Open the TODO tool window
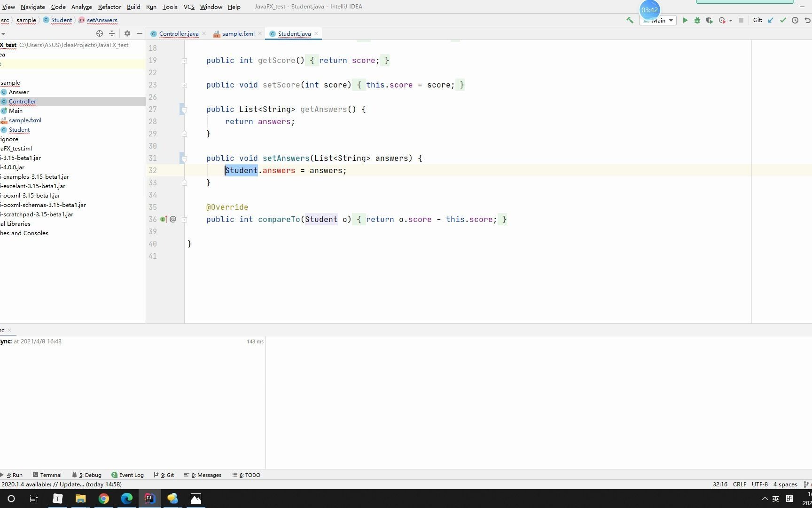The height and width of the screenshot is (508, 812). (247, 475)
